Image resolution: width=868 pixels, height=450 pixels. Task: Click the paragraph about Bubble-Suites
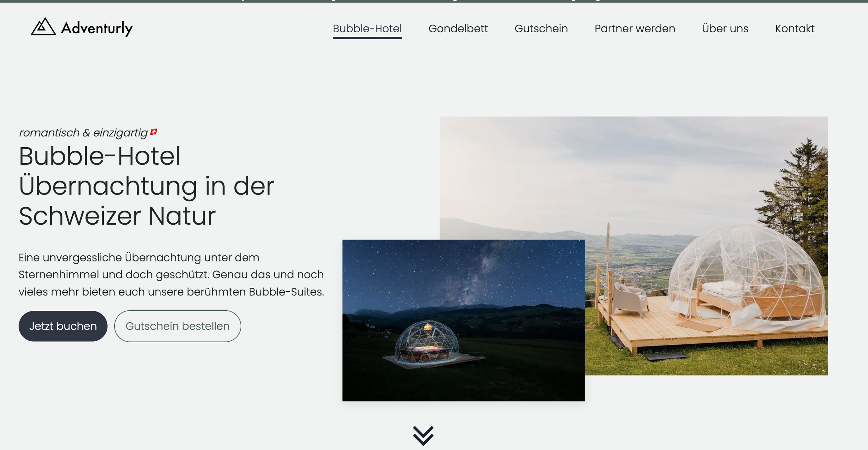tap(171, 274)
